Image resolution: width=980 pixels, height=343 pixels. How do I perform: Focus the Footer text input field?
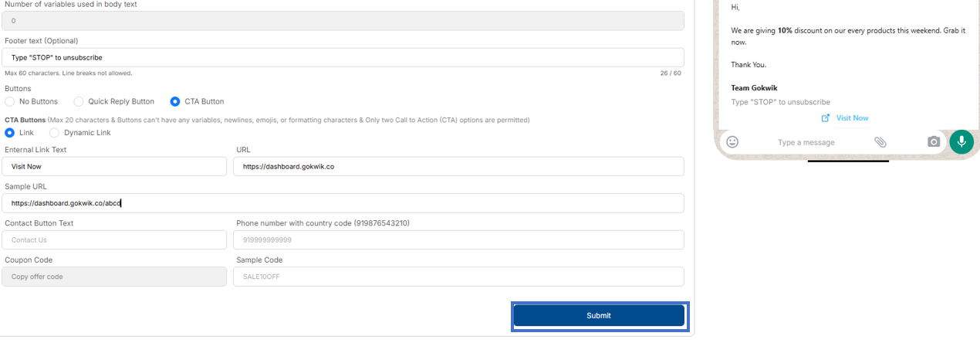coord(343,57)
